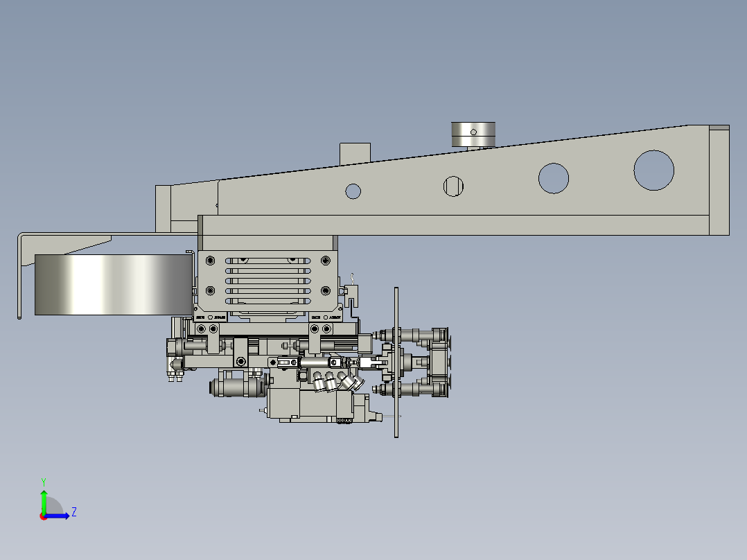Click the Y axis label text
This screenshot has height=560, width=747.
click(x=44, y=481)
